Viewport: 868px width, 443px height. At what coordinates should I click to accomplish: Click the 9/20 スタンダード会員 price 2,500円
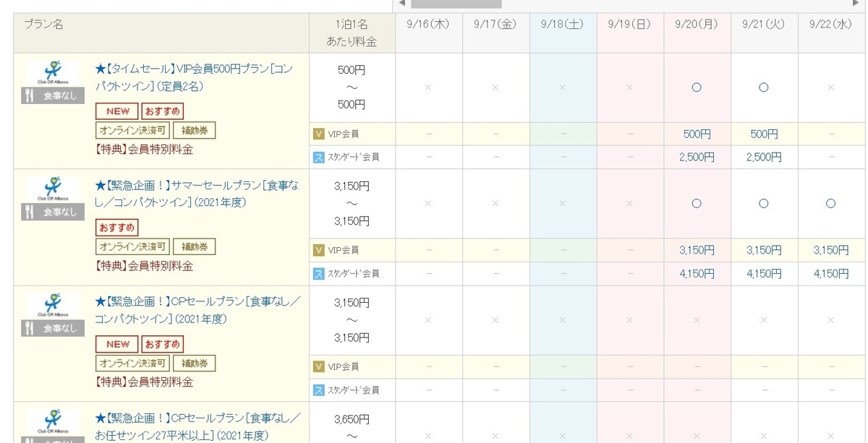click(697, 157)
